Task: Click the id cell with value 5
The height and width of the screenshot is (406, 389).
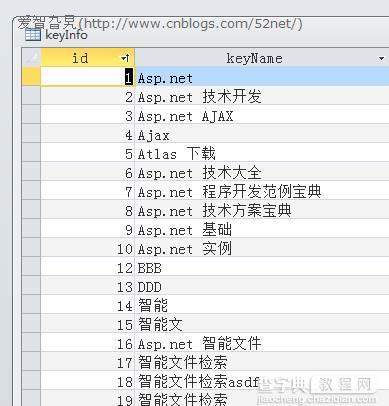Action: (x=88, y=153)
